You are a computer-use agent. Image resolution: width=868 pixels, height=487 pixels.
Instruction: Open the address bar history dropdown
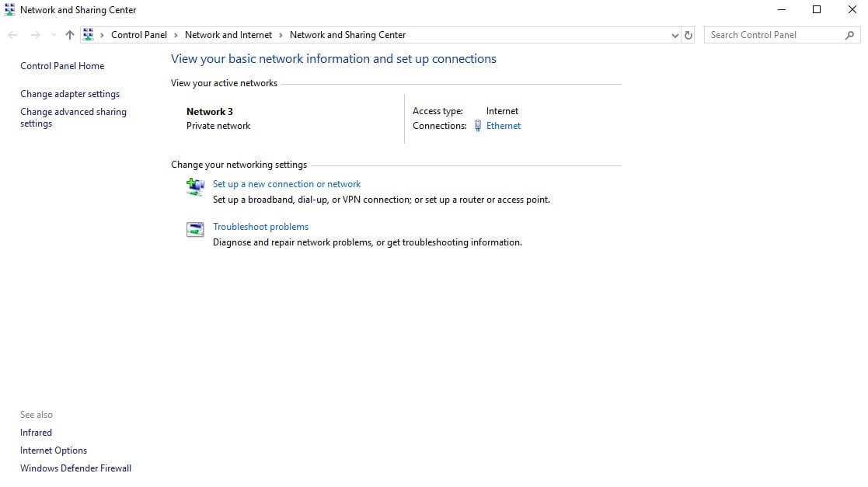tap(675, 34)
